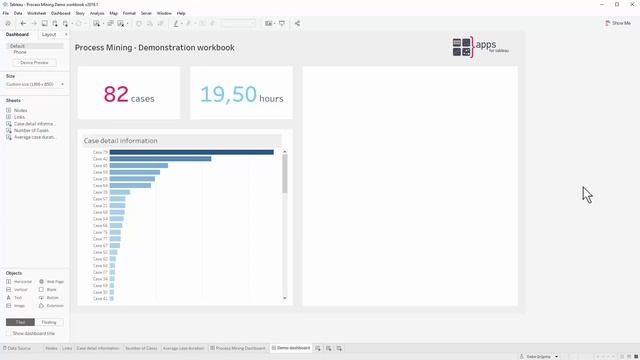
Task: Switch to the Dashboard pane tab
Action: tap(17, 35)
